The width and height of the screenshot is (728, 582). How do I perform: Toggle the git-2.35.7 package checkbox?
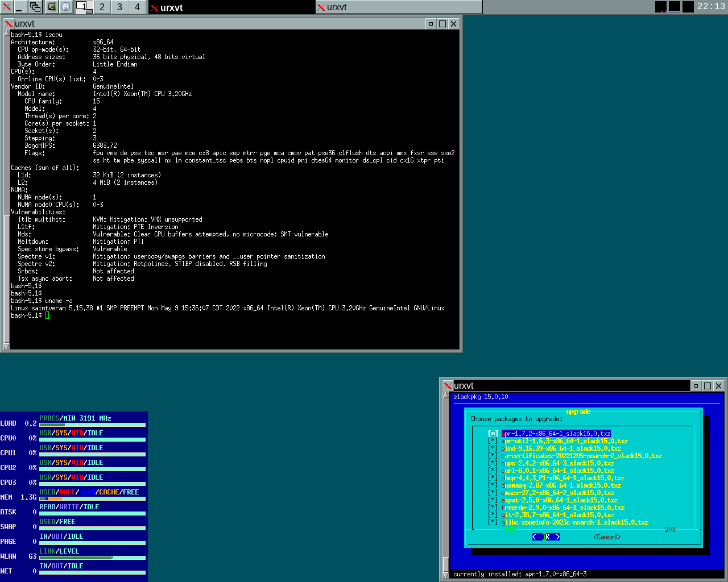coord(493,515)
